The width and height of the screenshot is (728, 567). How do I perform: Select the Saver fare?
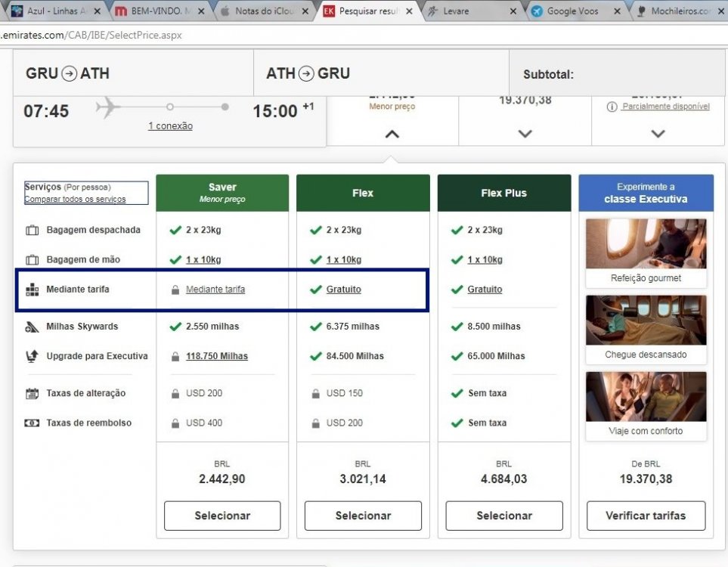222,516
